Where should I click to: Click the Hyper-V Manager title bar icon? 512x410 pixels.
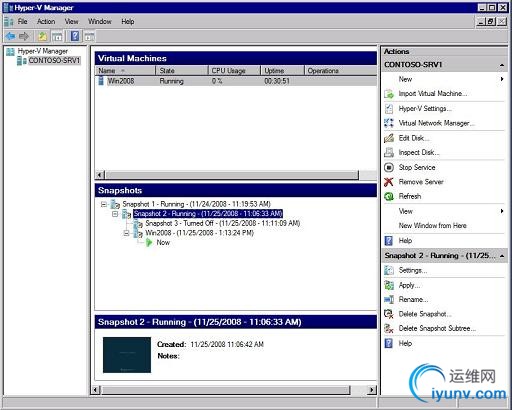(x=8, y=7)
